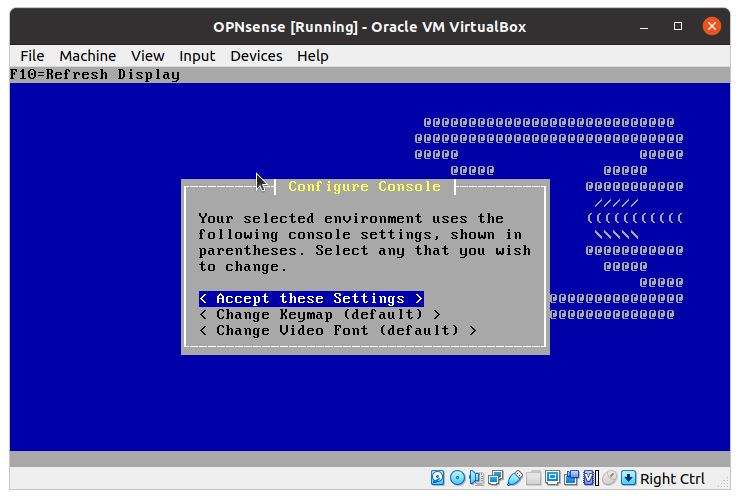Click the optical disk status icon
Viewport: 740px width, 499px height.
pos(457,478)
